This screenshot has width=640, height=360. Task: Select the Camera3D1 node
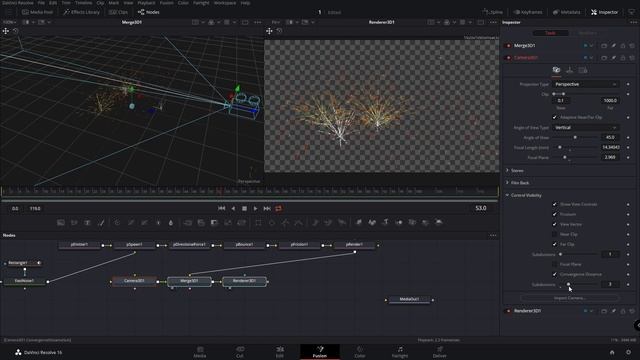[134, 281]
